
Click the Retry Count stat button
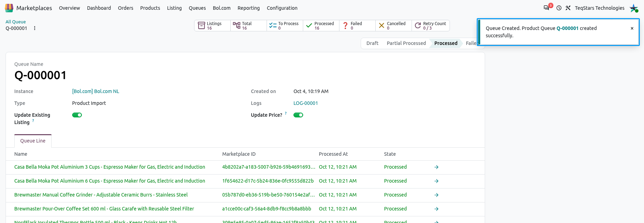431,26
